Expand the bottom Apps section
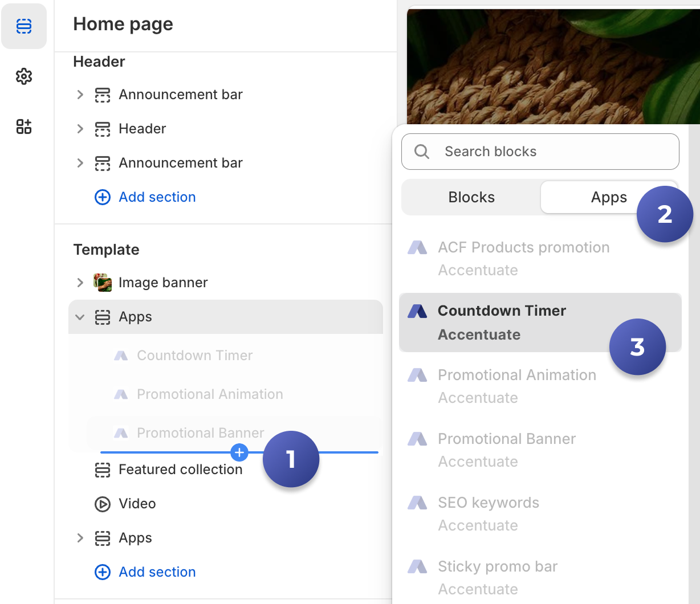700x604 pixels. tap(80, 538)
